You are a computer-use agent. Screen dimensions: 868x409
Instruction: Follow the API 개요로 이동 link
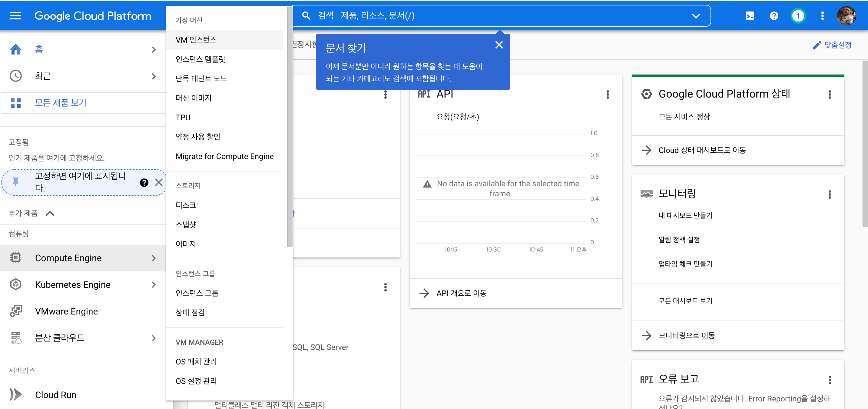tap(461, 293)
